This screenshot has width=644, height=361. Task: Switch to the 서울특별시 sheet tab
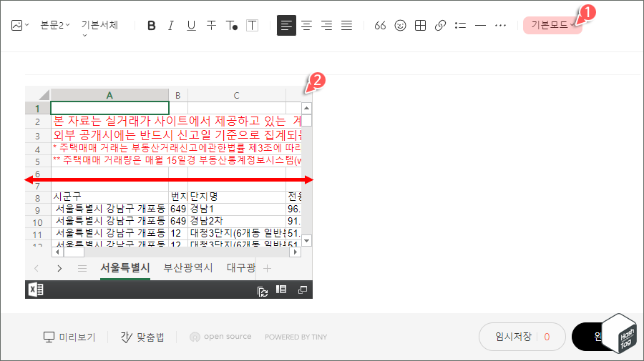point(125,268)
